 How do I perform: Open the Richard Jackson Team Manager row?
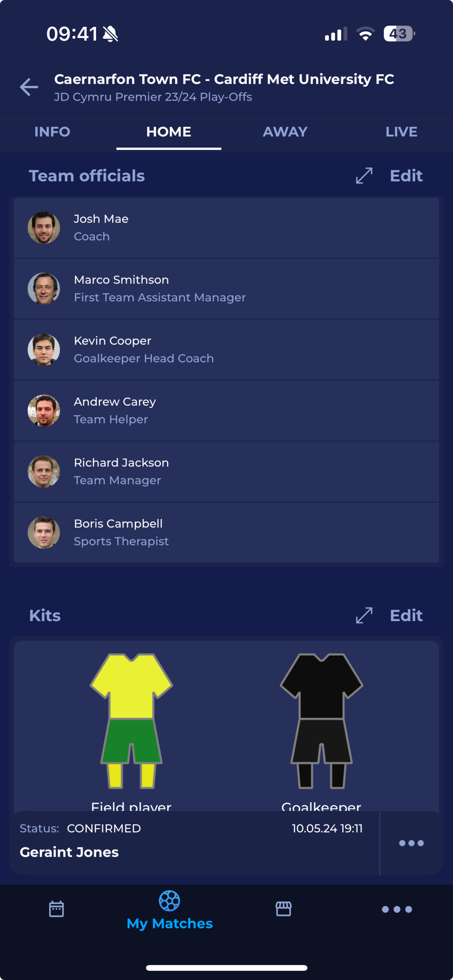pos(226,471)
